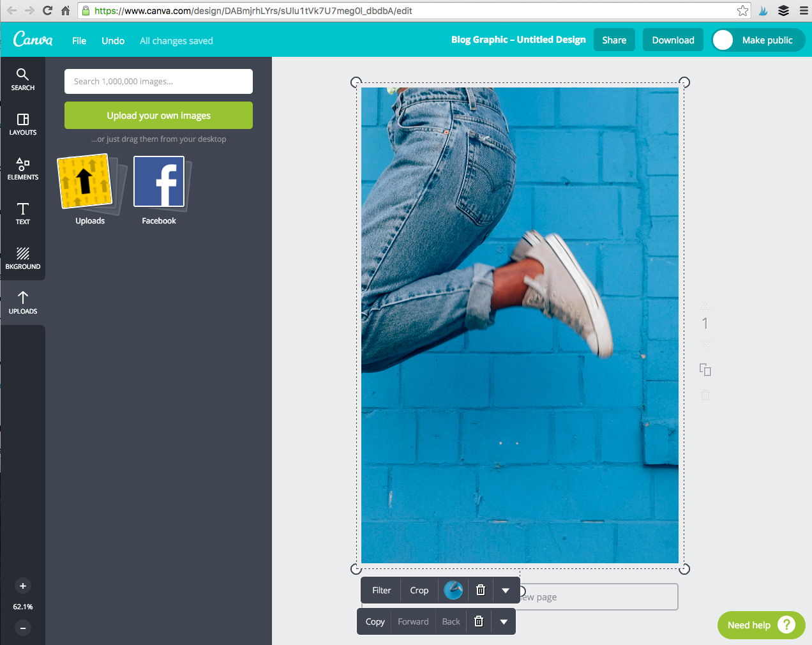The height and width of the screenshot is (645, 812).
Task: Open the Filter option for image
Action: point(382,590)
